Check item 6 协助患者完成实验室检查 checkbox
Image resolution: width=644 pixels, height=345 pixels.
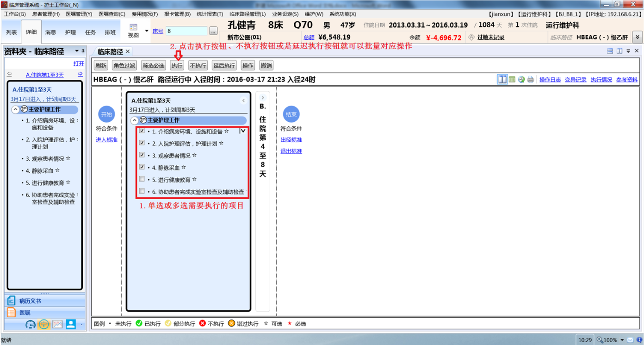click(x=142, y=191)
